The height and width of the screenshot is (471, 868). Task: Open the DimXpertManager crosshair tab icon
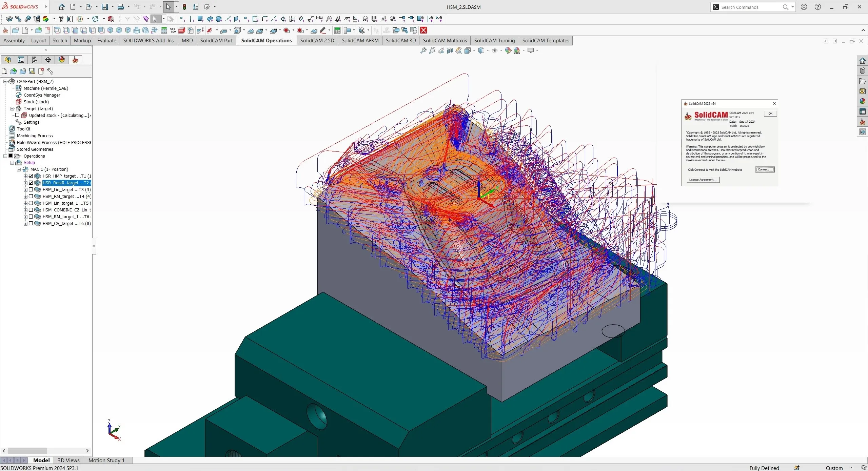tap(48, 60)
